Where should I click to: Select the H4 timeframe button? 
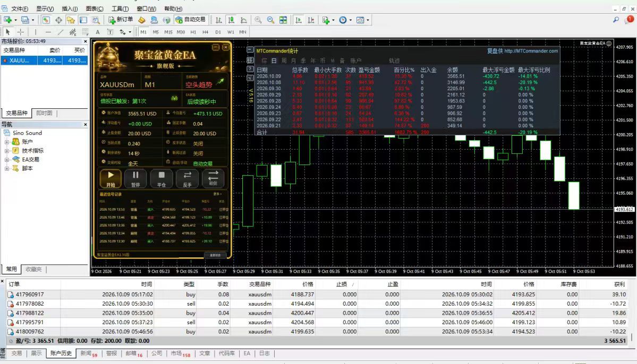tap(205, 32)
